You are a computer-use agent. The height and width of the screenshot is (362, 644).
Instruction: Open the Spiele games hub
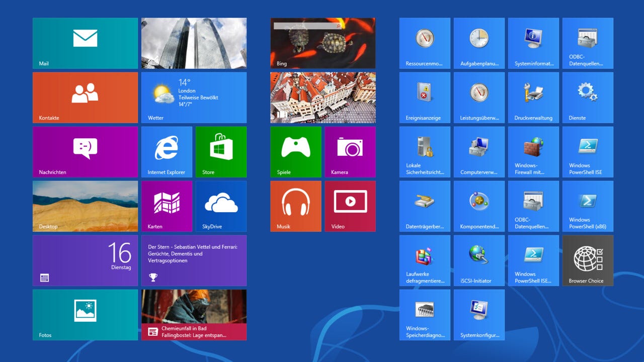[x=295, y=151]
